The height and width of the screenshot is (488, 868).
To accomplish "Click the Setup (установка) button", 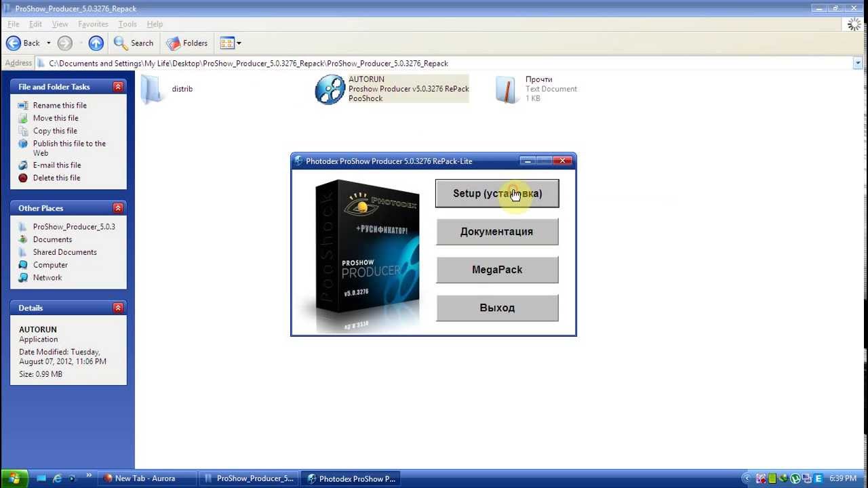I will 497,193.
